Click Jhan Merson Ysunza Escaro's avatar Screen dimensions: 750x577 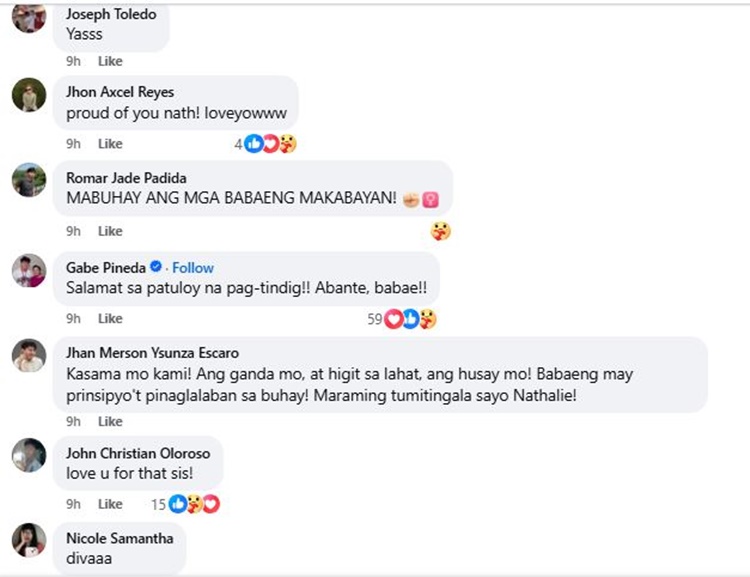[29, 355]
